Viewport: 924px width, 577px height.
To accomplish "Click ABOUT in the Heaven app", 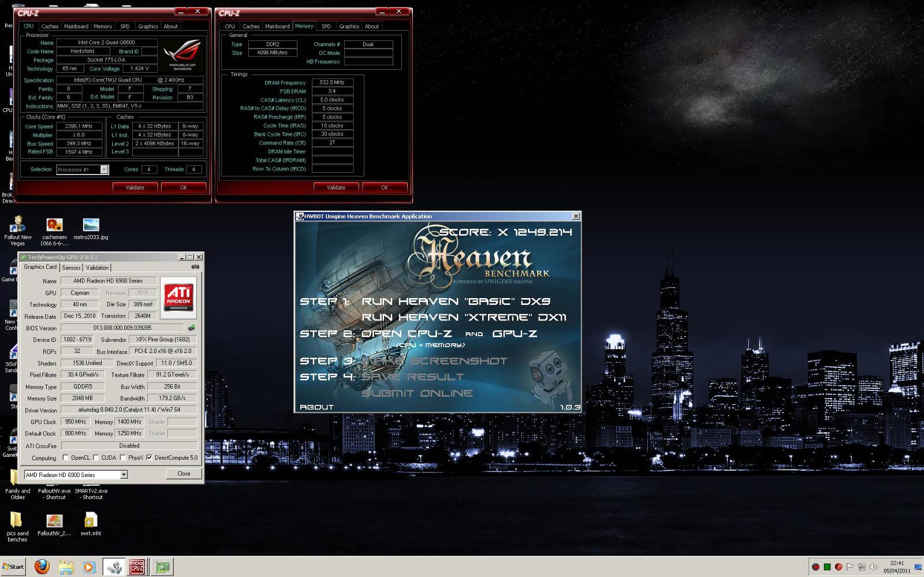I will point(316,407).
